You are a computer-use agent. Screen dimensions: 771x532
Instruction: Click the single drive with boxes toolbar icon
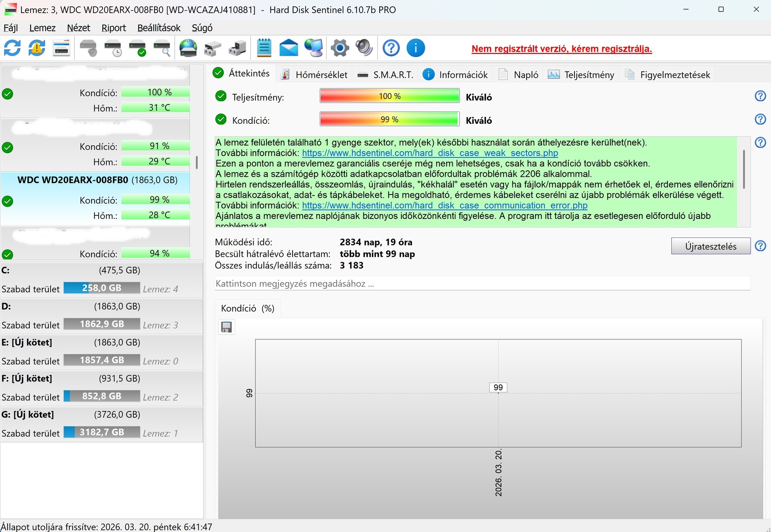coord(212,48)
